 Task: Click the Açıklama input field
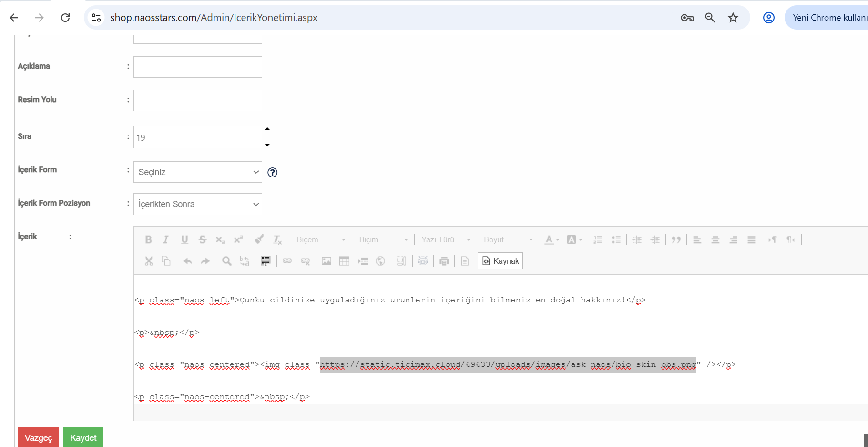(x=198, y=67)
